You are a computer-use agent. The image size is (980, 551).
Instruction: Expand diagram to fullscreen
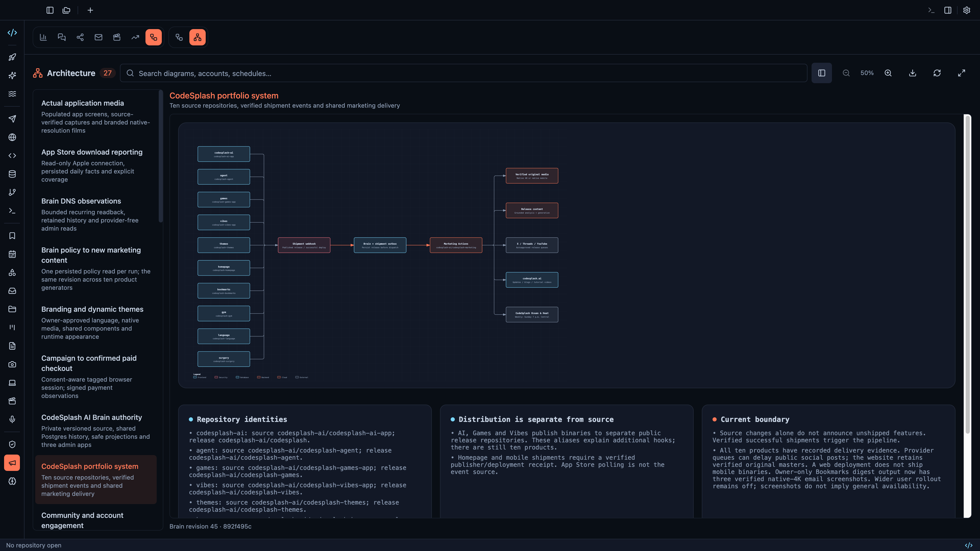pos(961,73)
